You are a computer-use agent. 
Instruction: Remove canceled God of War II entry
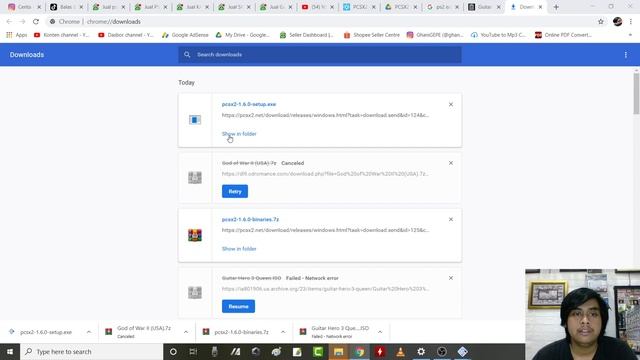tap(451, 163)
